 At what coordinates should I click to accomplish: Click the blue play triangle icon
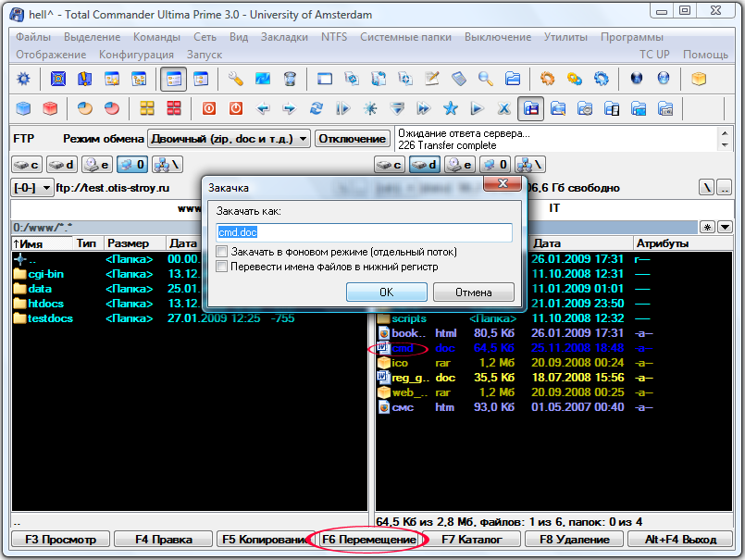pyautogui.click(x=477, y=109)
